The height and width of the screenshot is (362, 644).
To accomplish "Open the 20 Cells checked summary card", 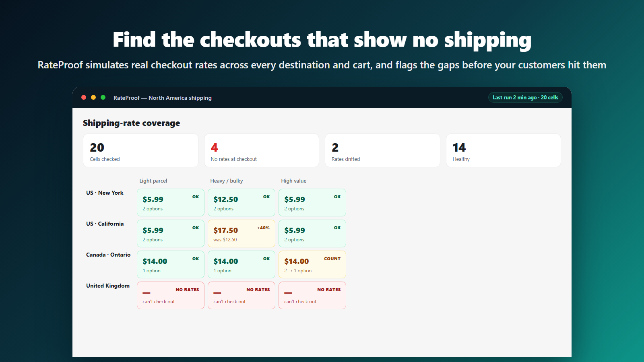I will click(x=140, y=150).
